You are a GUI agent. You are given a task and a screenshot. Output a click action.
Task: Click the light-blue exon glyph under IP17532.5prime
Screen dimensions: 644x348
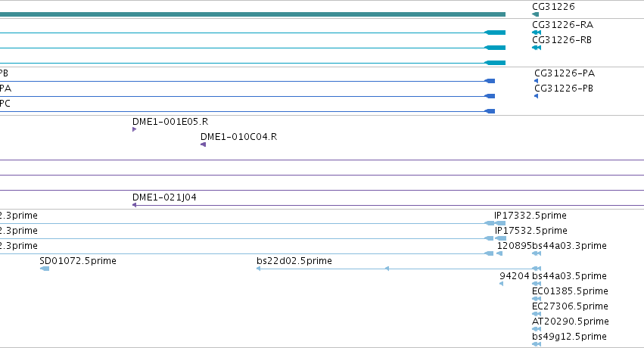[501, 238]
